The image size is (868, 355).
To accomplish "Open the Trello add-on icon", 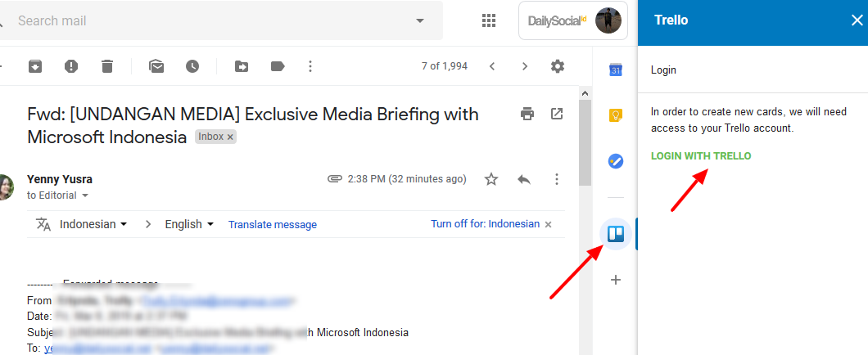I will coord(616,234).
